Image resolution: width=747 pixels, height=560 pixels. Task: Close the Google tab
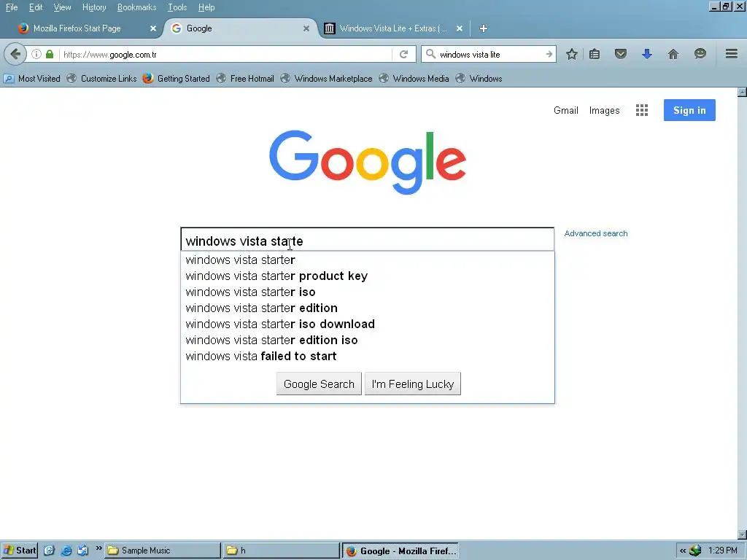pyautogui.click(x=306, y=28)
